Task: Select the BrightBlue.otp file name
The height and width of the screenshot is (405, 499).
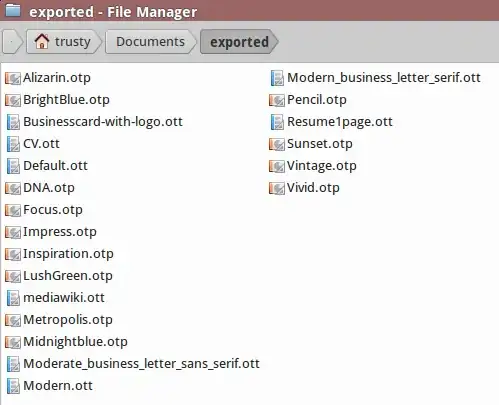Action: click(x=66, y=100)
